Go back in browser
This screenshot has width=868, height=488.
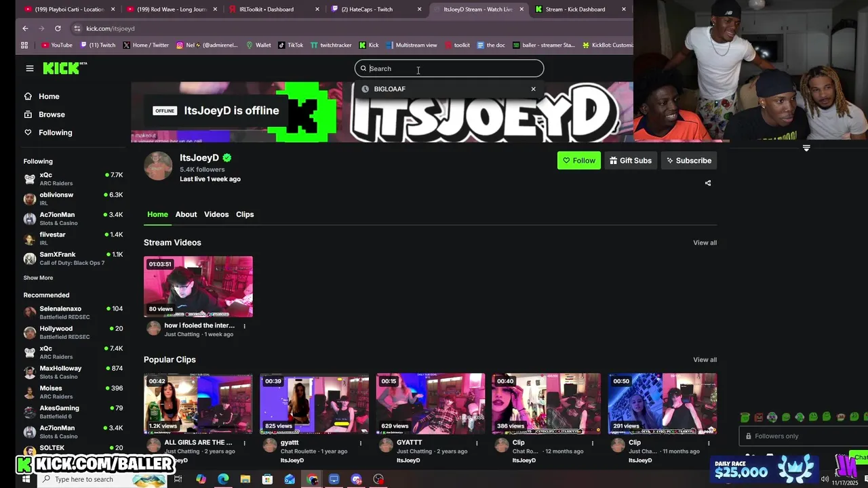pos(25,28)
